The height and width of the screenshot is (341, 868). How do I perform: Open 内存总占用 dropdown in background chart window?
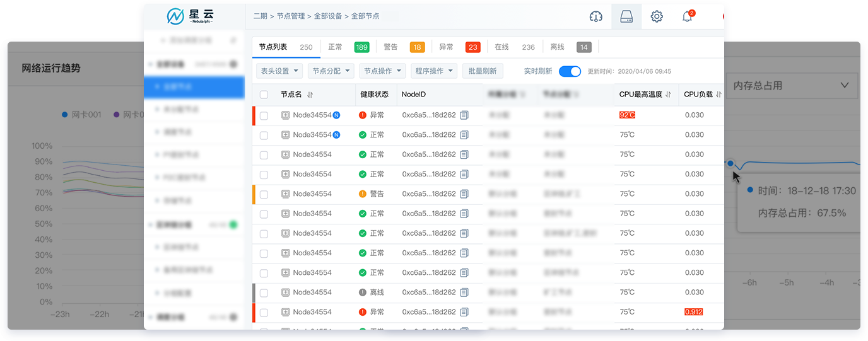tap(791, 86)
